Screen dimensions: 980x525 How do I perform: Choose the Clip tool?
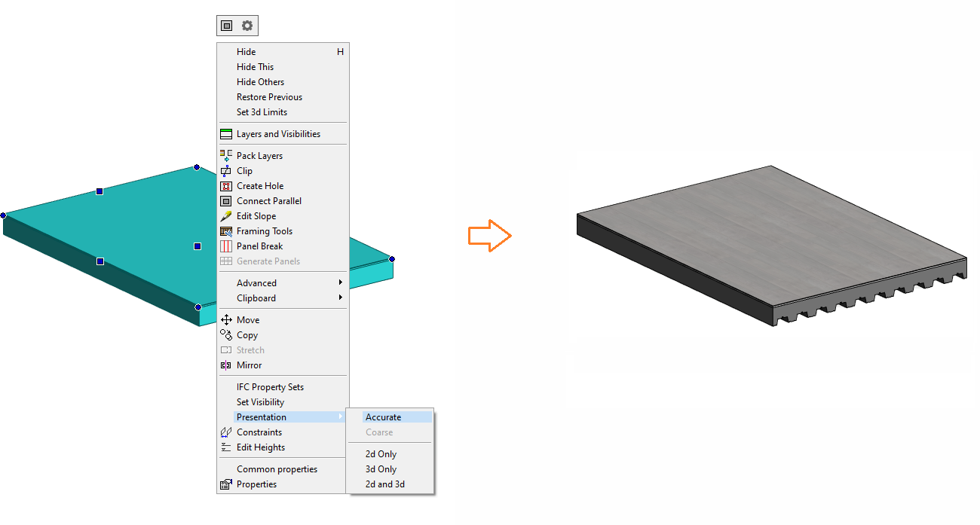tap(244, 171)
